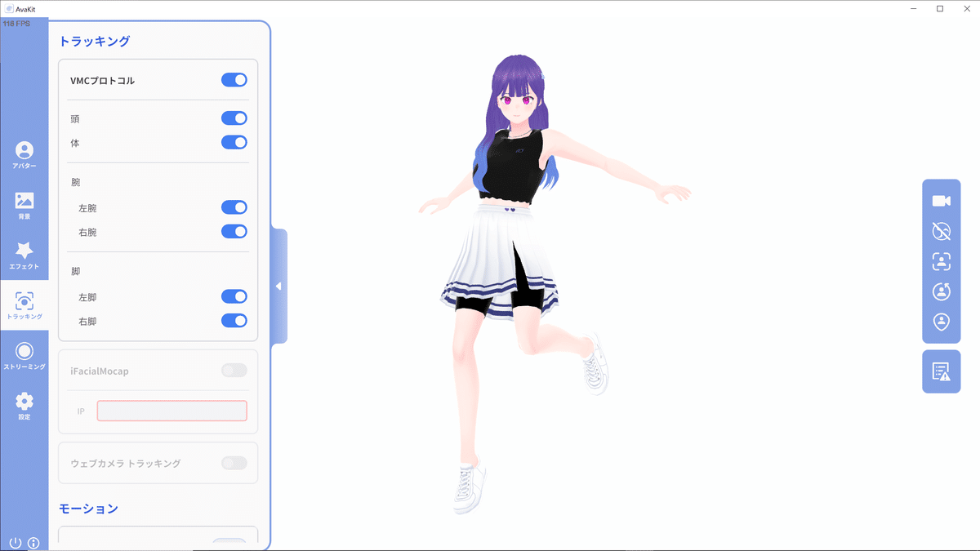Screen dimensions: 980x551
Task: Disable the VMCプロトコル toggle
Action: click(x=234, y=79)
